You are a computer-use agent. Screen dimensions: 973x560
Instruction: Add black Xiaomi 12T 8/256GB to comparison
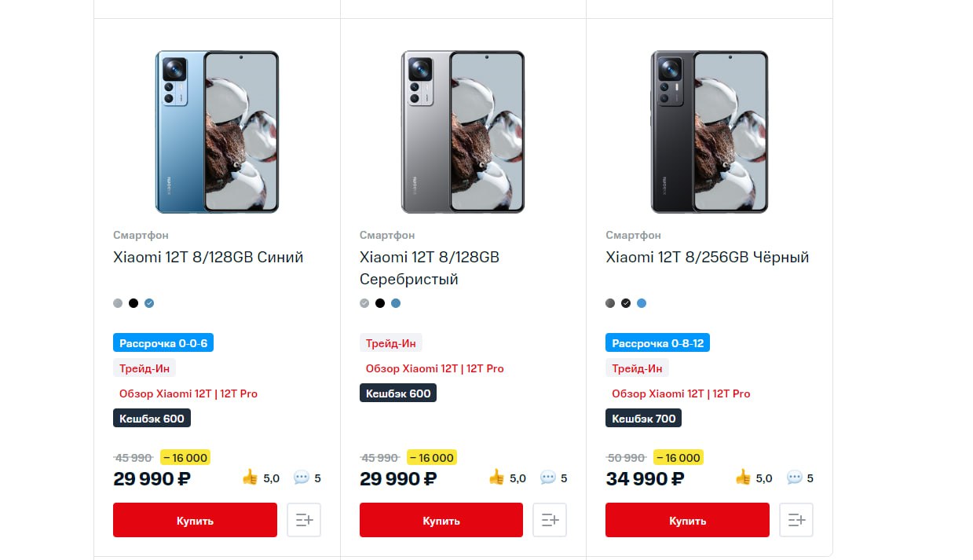point(796,520)
